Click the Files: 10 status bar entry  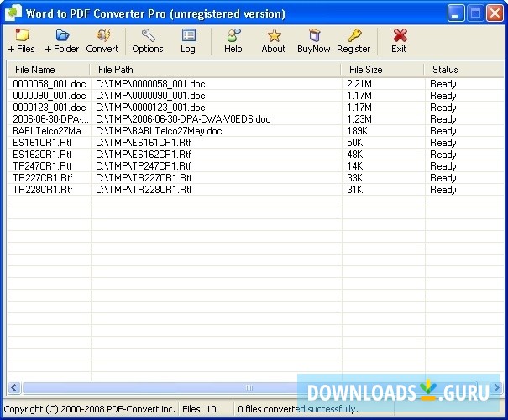pyautogui.click(x=199, y=409)
